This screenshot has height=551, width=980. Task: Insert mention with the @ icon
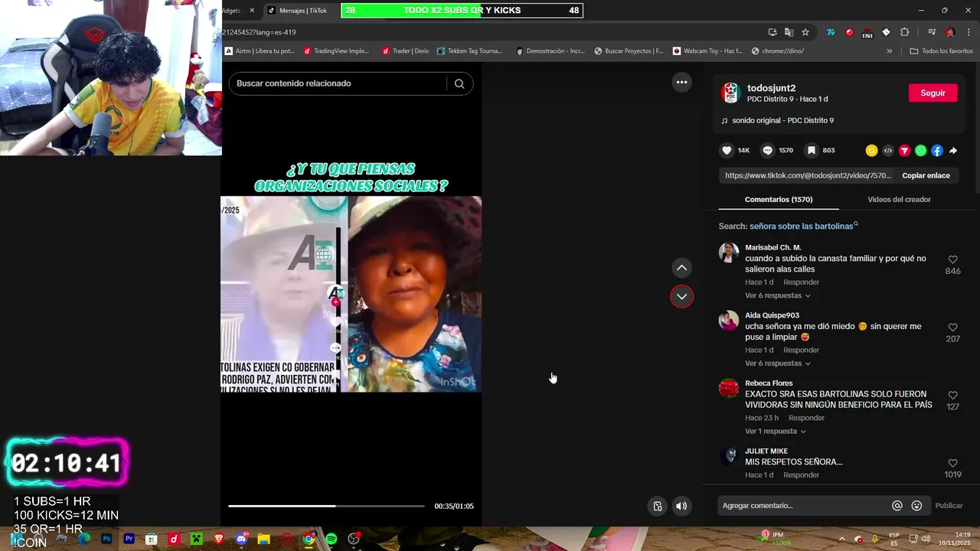point(897,506)
